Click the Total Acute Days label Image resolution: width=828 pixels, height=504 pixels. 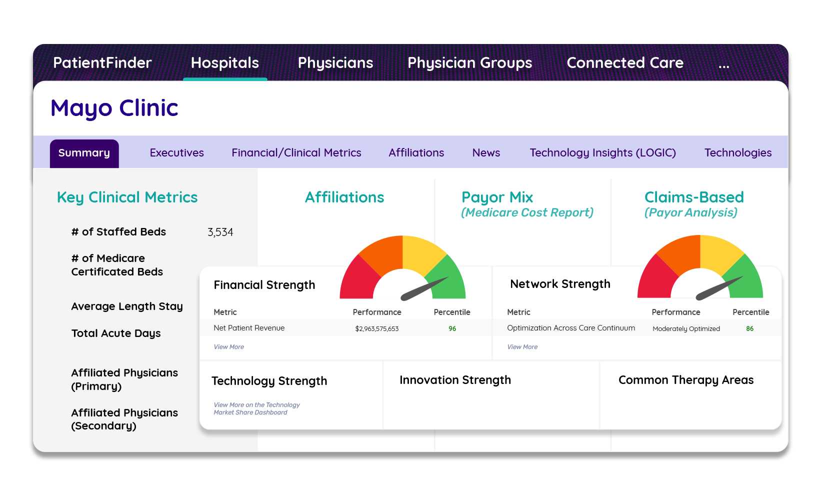(x=116, y=333)
